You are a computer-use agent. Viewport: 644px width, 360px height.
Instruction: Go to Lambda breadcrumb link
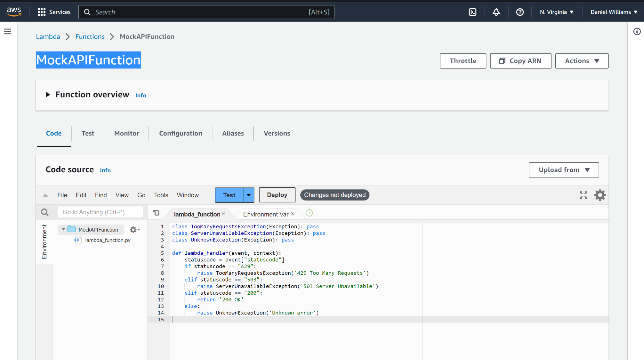coord(48,37)
